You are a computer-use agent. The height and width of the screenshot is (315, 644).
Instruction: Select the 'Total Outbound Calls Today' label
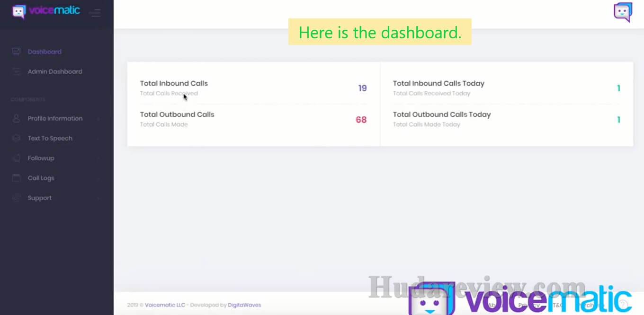[442, 114]
